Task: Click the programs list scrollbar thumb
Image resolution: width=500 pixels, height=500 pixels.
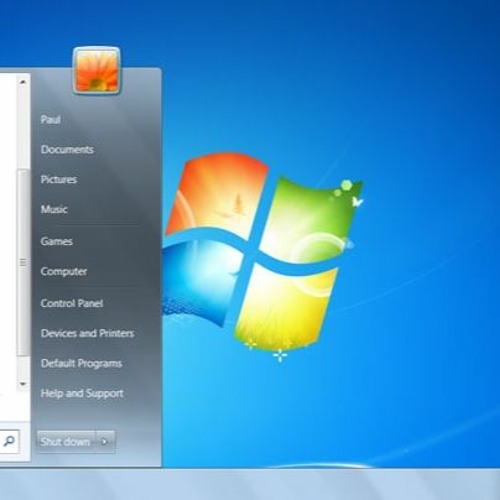Action: [x=23, y=263]
